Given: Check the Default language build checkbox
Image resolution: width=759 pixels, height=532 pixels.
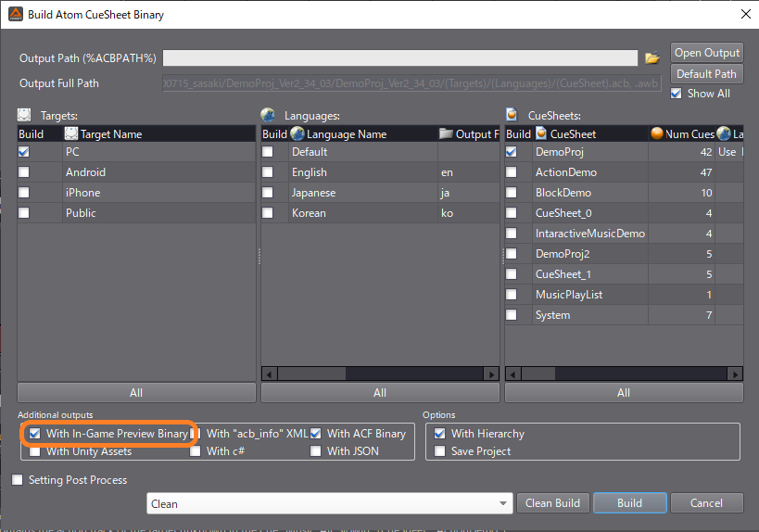Looking at the screenshot, I should coord(268,152).
